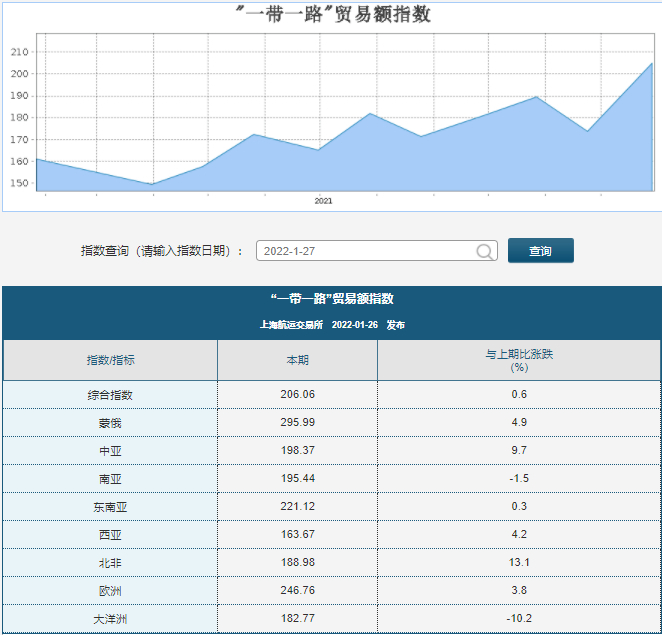This screenshot has width=662, height=635.
Task: Click the 2022-01-26 release date text
Action: [355, 325]
